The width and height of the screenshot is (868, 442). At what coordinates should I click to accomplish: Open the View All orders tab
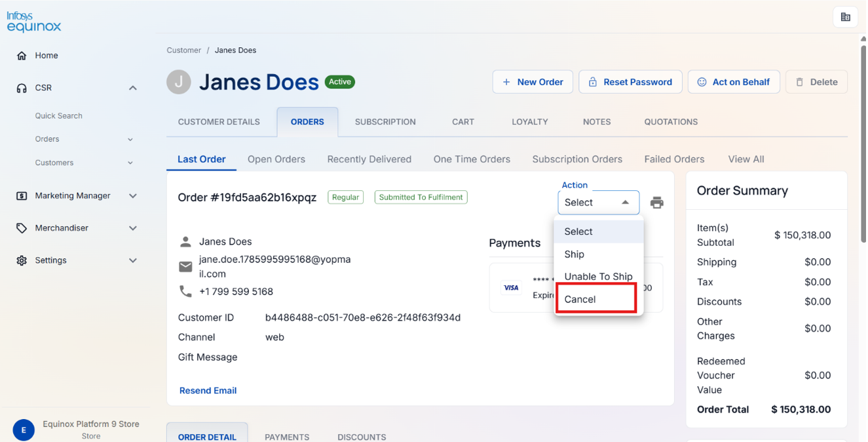point(746,159)
